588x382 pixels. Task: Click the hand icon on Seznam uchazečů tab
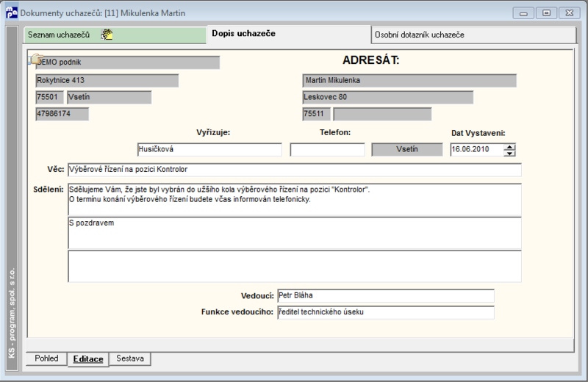(x=107, y=35)
